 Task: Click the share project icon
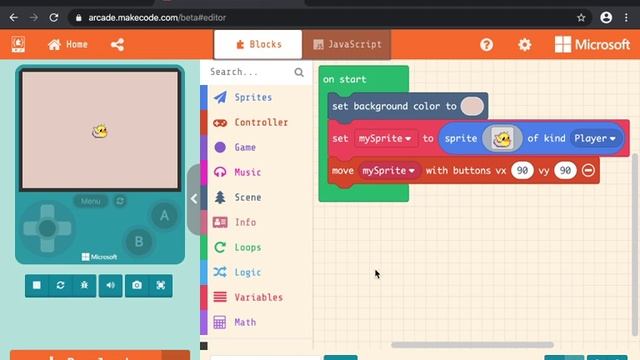[118, 44]
